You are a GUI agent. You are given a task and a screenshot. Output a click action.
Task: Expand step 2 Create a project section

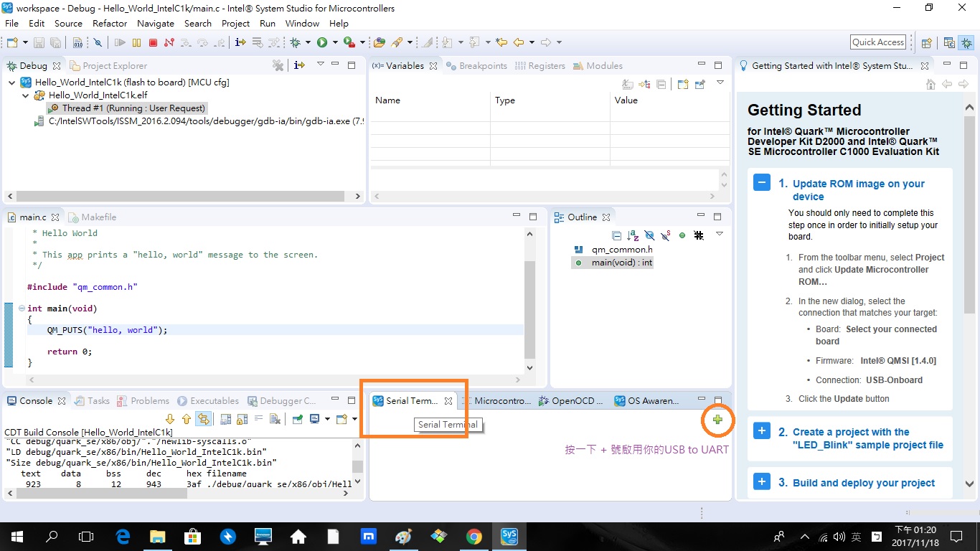point(762,430)
